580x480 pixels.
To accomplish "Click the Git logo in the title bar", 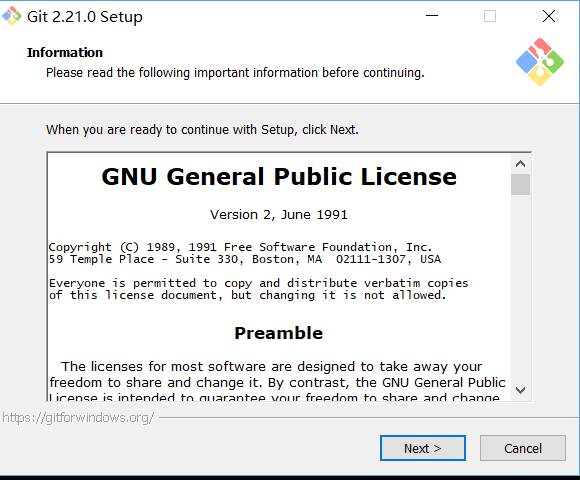I will click(12, 16).
